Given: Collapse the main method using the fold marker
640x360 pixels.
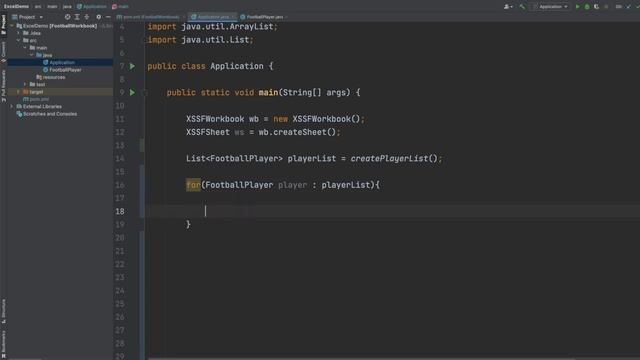Looking at the screenshot, I should coord(144,93).
